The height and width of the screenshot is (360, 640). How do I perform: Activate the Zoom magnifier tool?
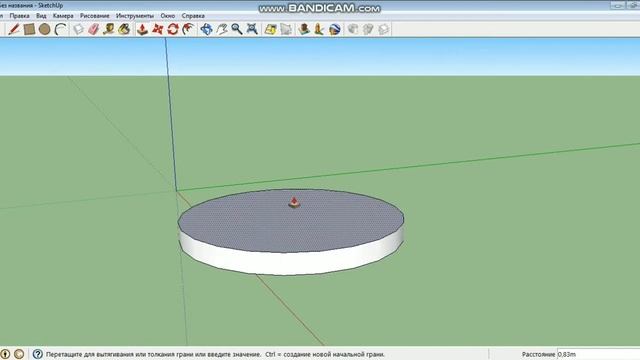(x=237, y=29)
